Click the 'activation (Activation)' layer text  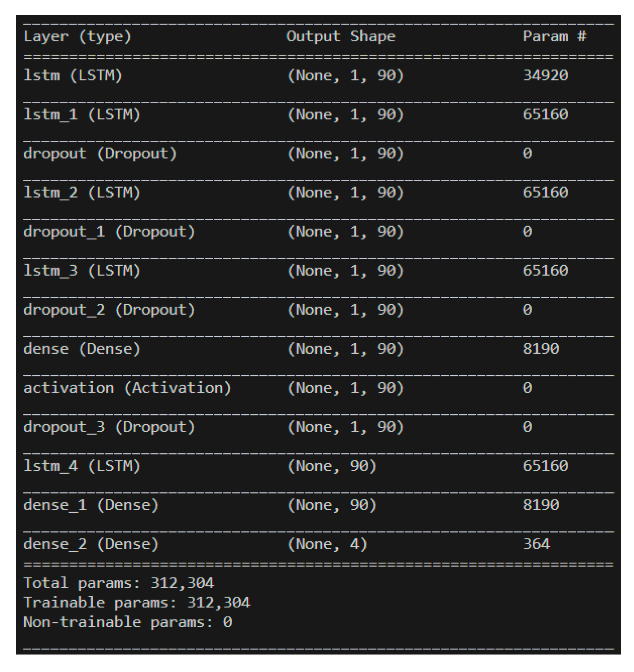pos(127,387)
